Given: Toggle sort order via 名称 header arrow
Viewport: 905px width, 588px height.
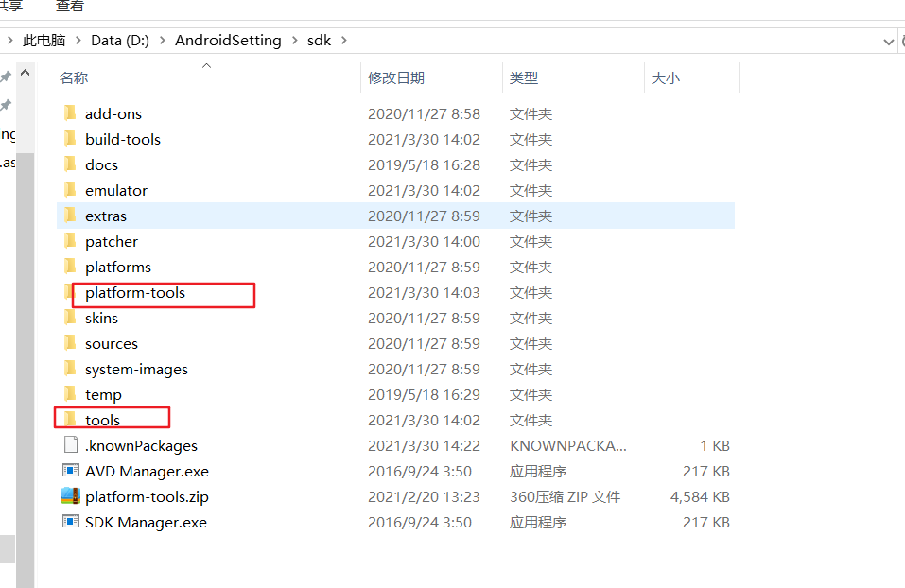Looking at the screenshot, I should [206, 66].
